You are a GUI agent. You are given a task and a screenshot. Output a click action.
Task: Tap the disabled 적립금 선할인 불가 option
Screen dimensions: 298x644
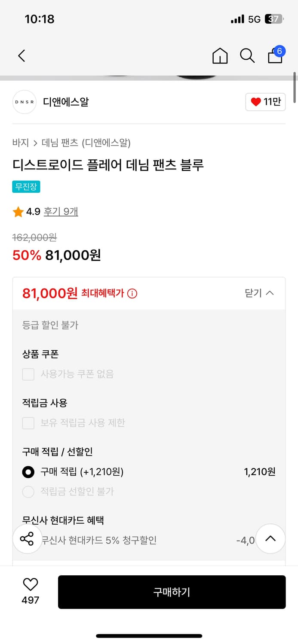[x=28, y=492]
